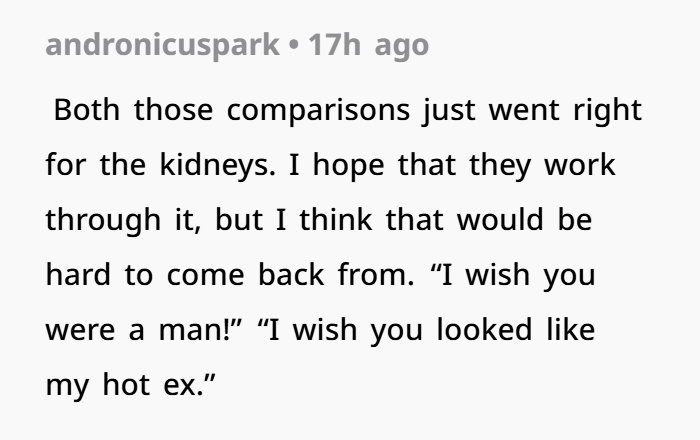This screenshot has height=440, width=700.
Task: Open the andronicuspark user profile
Action: tap(162, 46)
